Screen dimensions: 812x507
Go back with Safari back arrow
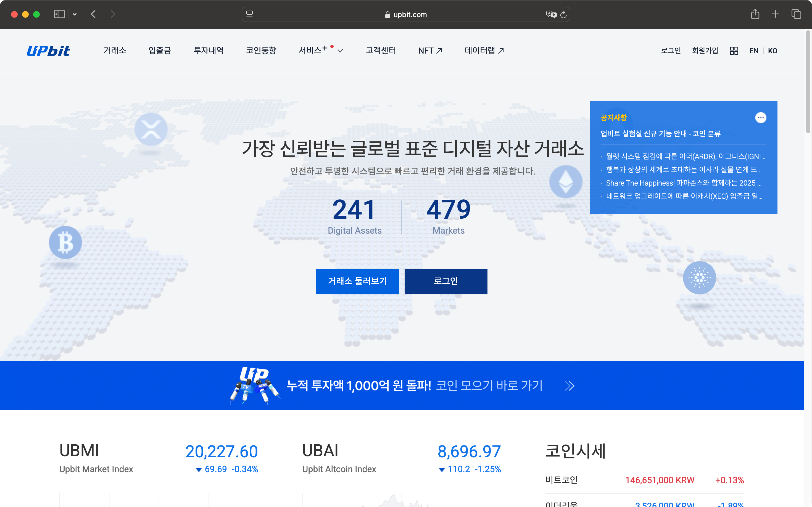coord(94,14)
